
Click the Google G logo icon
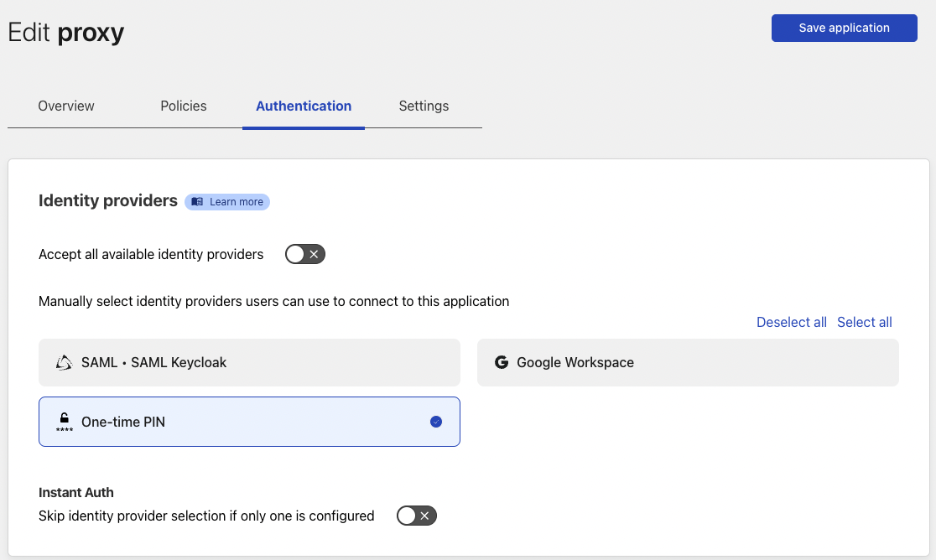[x=502, y=363]
